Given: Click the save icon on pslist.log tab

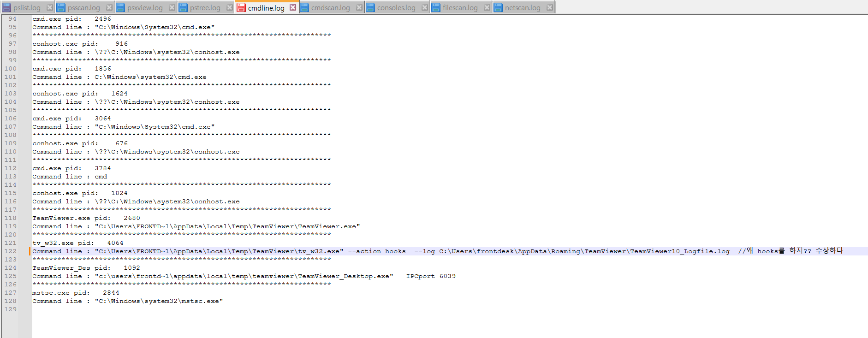Looking at the screenshot, I should pyautogui.click(x=6, y=7).
